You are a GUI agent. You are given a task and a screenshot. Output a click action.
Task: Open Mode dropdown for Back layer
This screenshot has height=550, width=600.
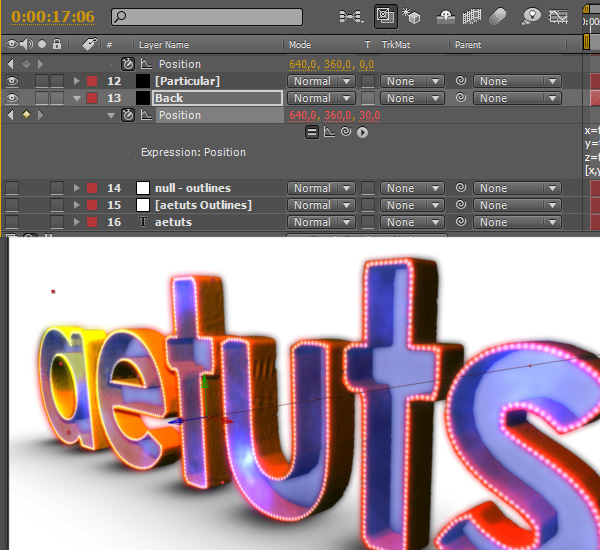321,98
